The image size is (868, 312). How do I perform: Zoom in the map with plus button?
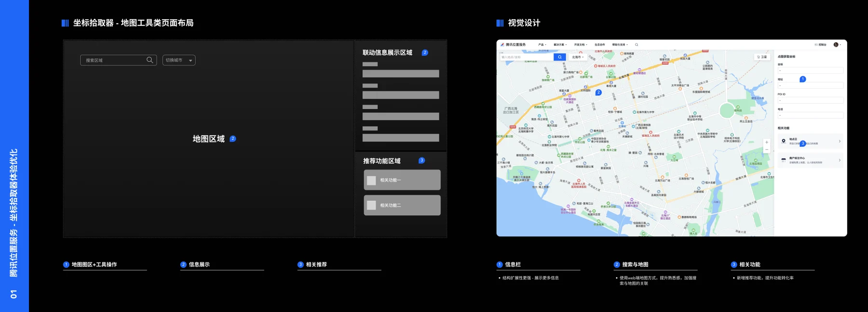coord(767,142)
